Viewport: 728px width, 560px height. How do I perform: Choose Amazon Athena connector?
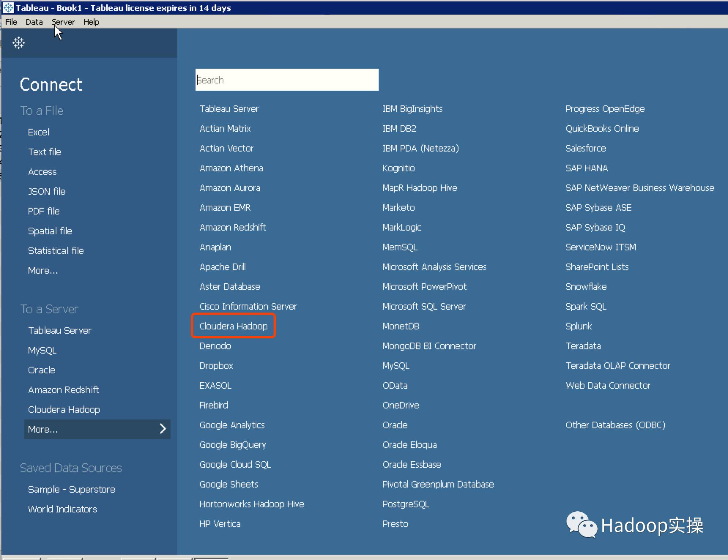pos(231,168)
